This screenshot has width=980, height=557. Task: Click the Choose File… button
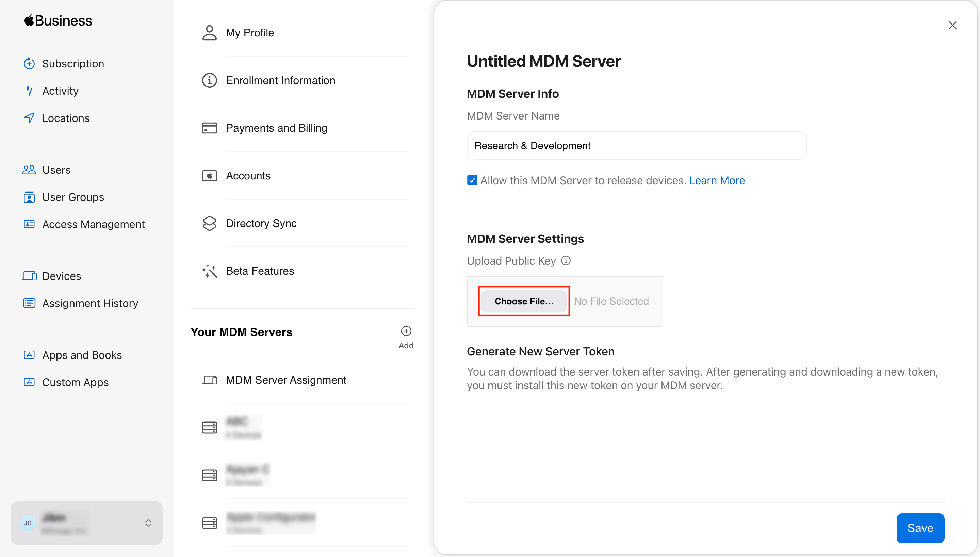tap(524, 301)
